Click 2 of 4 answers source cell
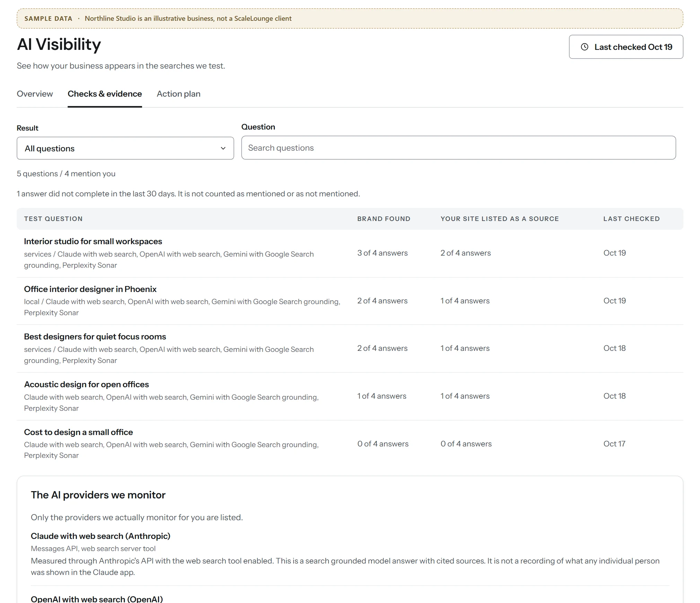This screenshot has height=603, width=700. pyautogui.click(x=466, y=253)
